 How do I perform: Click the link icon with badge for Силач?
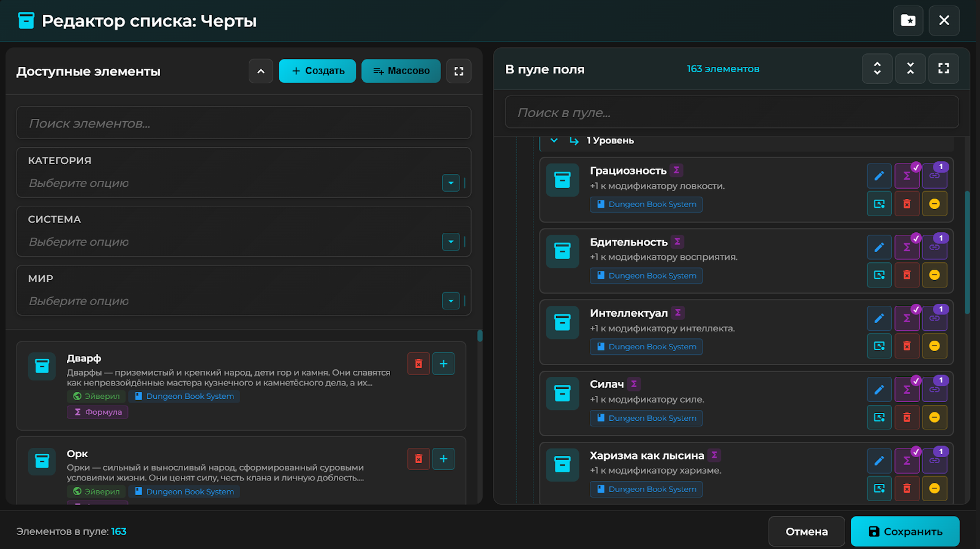tap(934, 390)
